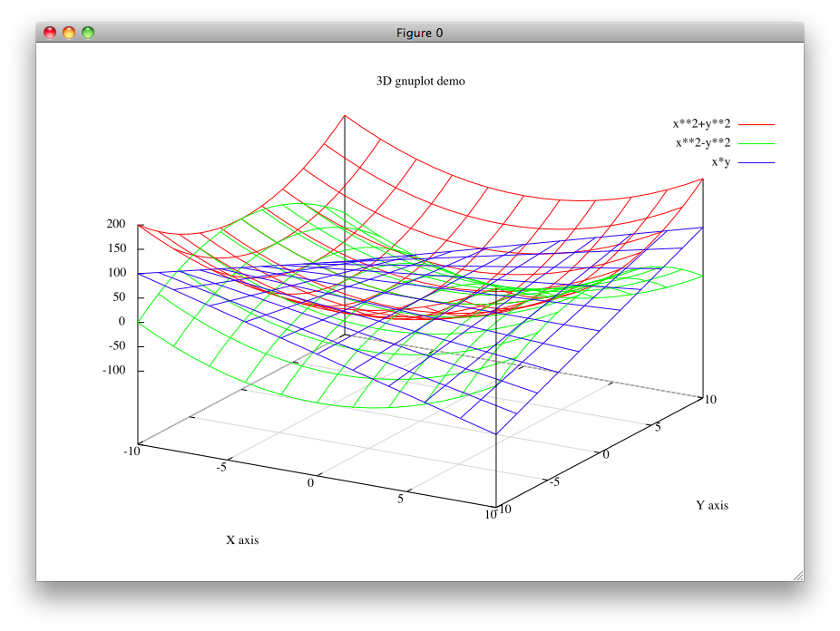Click the red legend line sample
Image resolution: width=840 pixels, height=631 pixels.
757,124
